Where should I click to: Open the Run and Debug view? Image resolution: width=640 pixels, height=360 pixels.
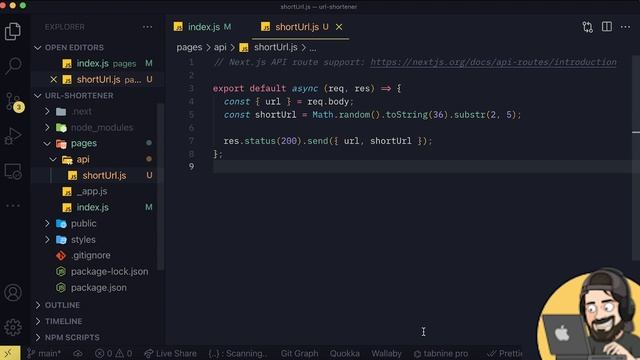[13, 136]
